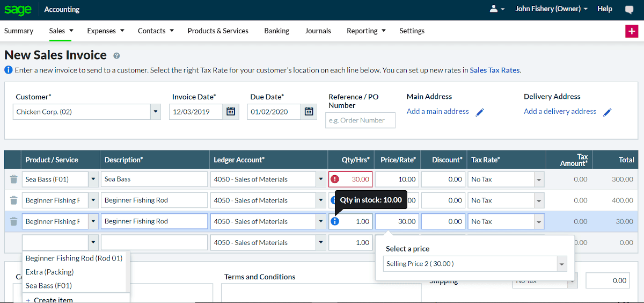Viewport: 644px width, 303px height.
Task: Select Extra (Packing) from product list
Action: [74, 272]
